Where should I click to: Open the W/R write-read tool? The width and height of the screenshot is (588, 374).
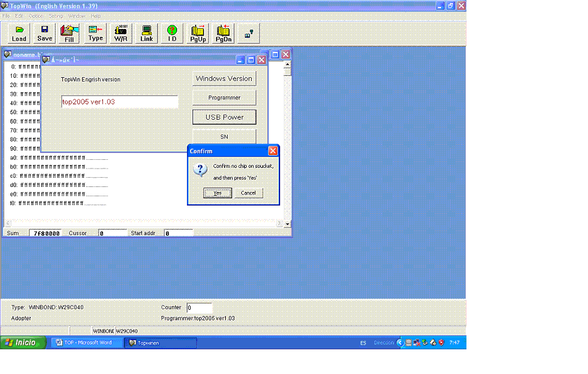pos(121,33)
